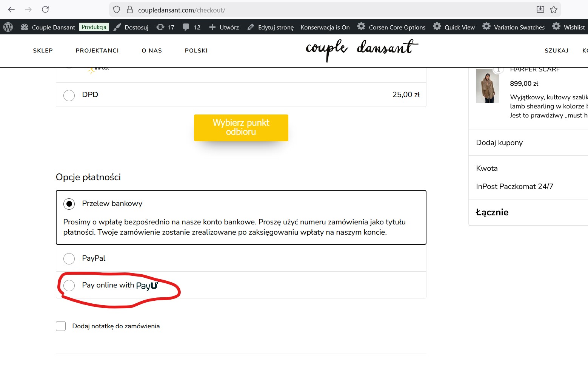Viewport: 588px width, 371px height.
Task: Open the SKLEP navigation menu
Action: [x=43, y=51]
